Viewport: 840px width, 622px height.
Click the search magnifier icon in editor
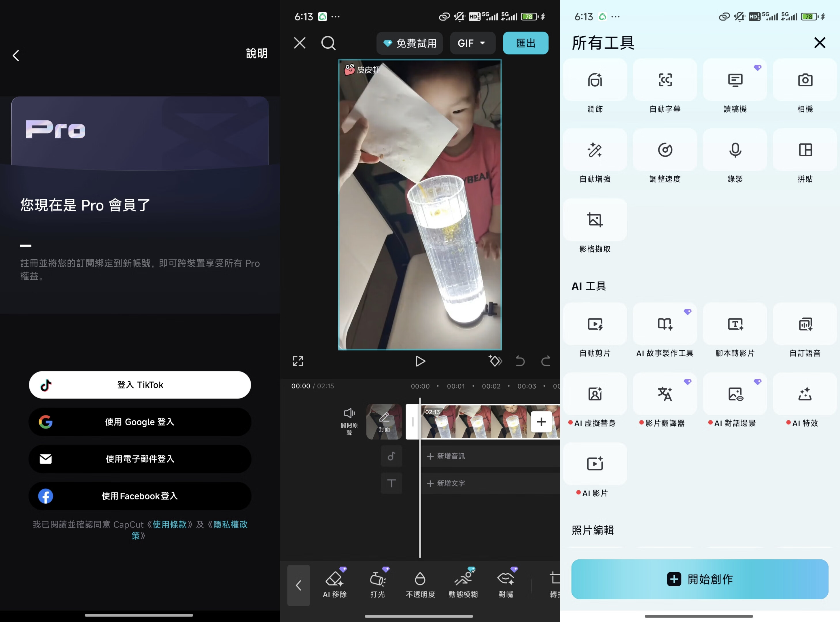coord(328,43)
